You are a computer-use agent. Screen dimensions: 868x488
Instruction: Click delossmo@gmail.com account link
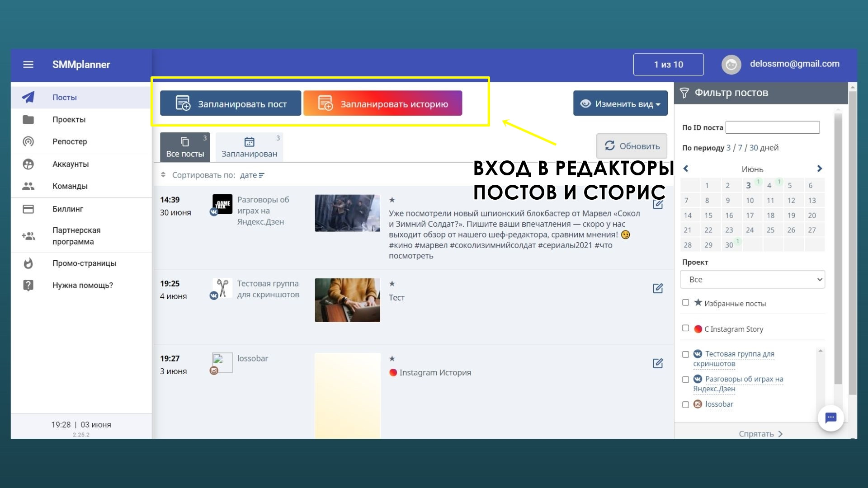(x=794, y=64)
